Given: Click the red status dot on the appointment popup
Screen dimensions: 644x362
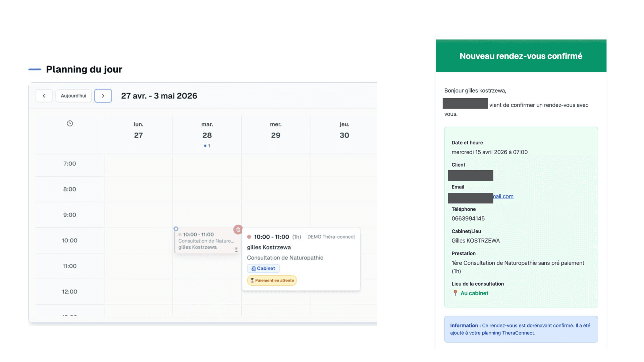Looking at the screenshot, I should [x=250, y=237].
